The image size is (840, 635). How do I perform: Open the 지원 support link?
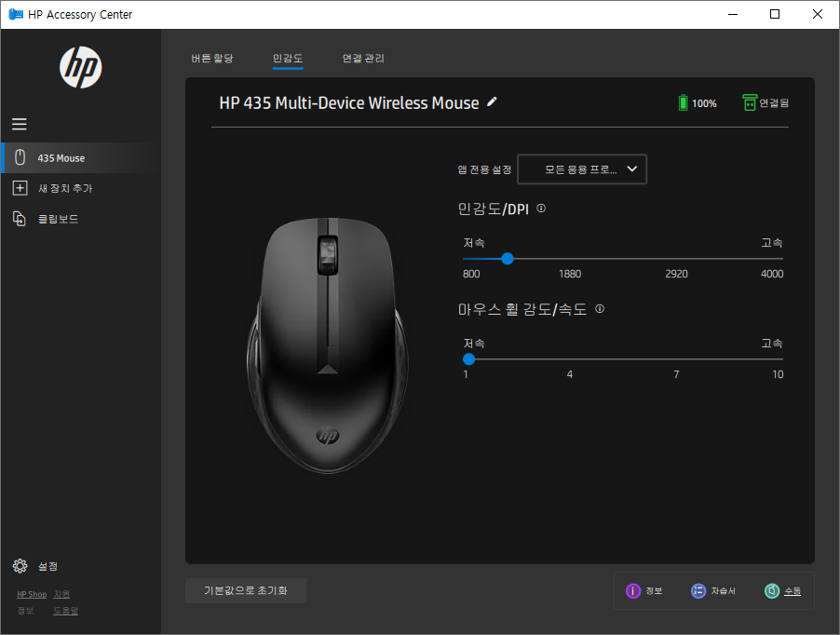[x=61, y=594]
